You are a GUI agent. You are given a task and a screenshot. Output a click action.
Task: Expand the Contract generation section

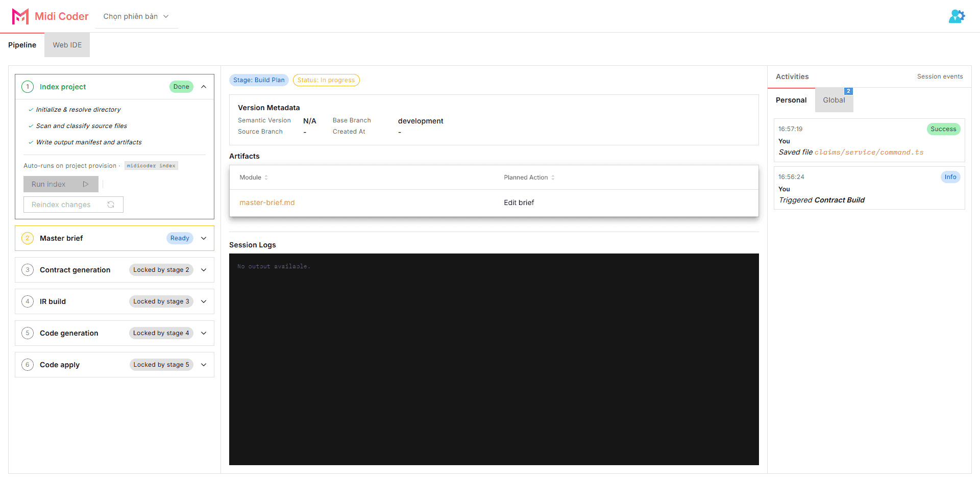pyautogui.click(x=204, y=270)
